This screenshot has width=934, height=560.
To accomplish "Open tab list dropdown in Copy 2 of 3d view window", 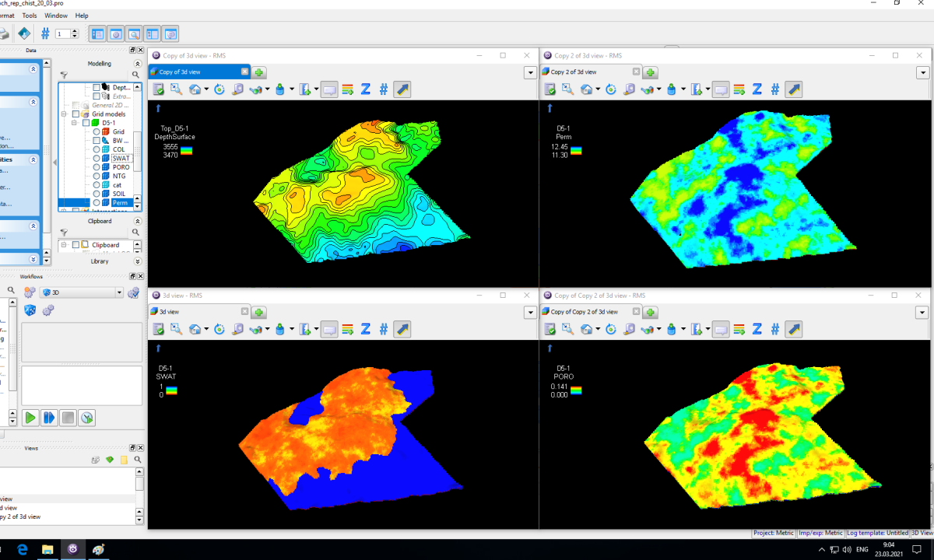I will click(922, 72).
